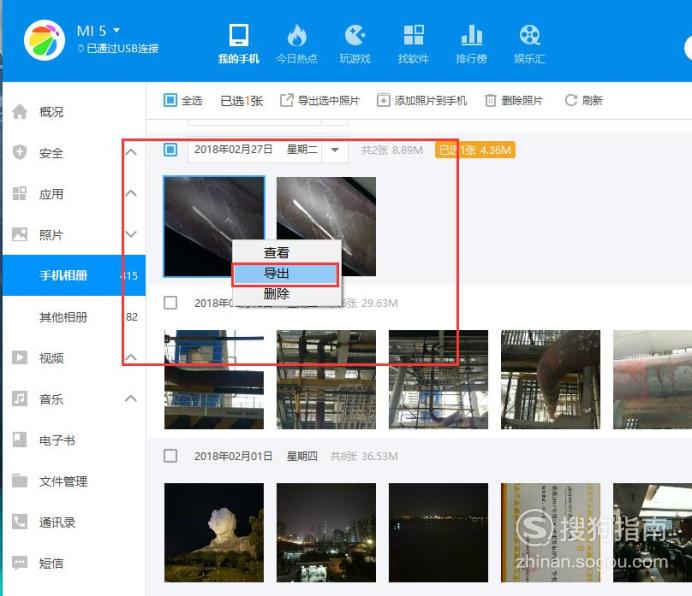
Task: Open 应用 apps in sidebar
Action: [51, 194]
